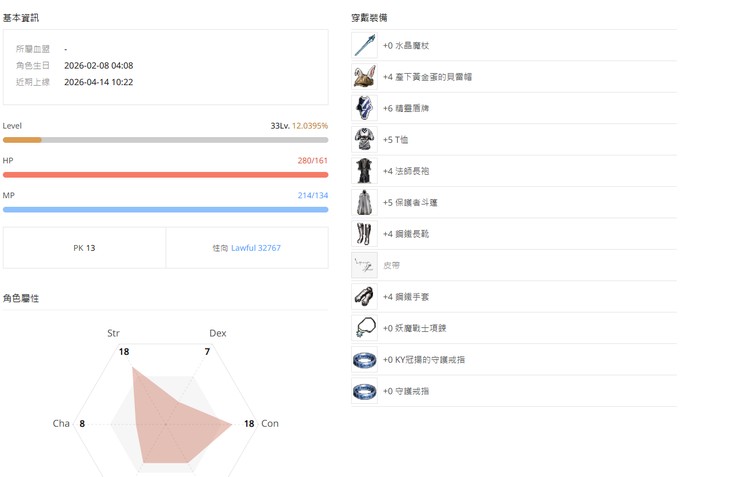Click the 精靈盾牌 shield icon
The image size is (750, 477).
pos(364,108)
